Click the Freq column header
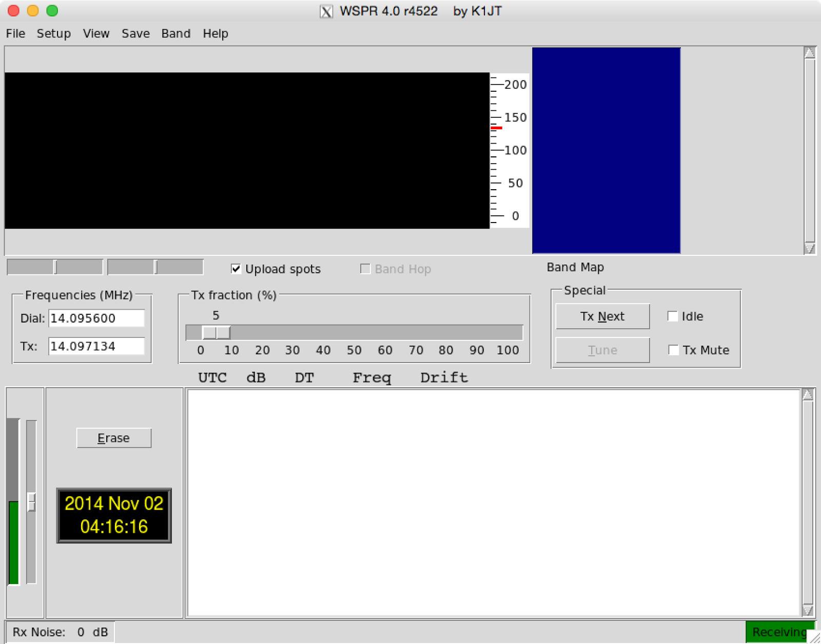Viewport: 821px width, 644px height. [x=372, y=378]
